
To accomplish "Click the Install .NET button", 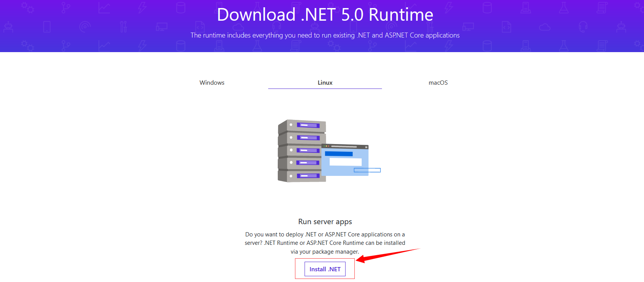I will [325, 269].
